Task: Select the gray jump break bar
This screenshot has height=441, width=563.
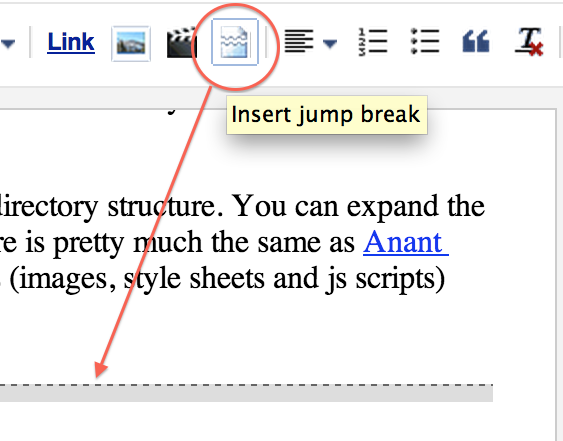Action: (246, 394)
